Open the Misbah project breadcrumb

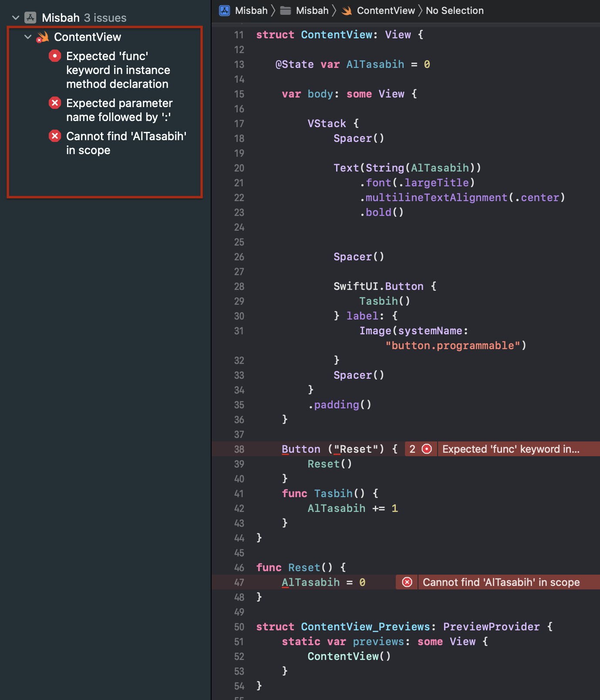[x=251, y=10]
